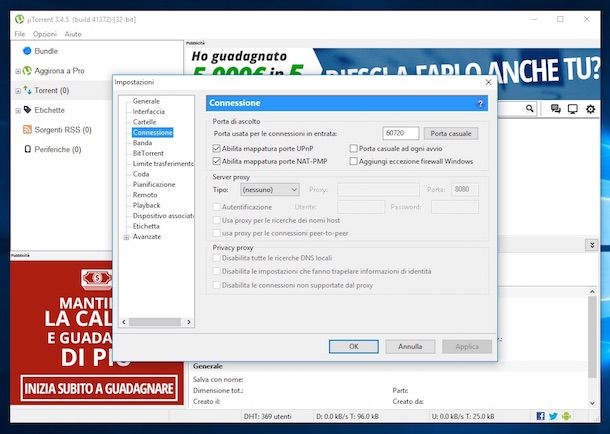Viewport: 610px width, 434px height.
Task: Click the Twitter icon in status bar
Action: click(x=553, y=416)
